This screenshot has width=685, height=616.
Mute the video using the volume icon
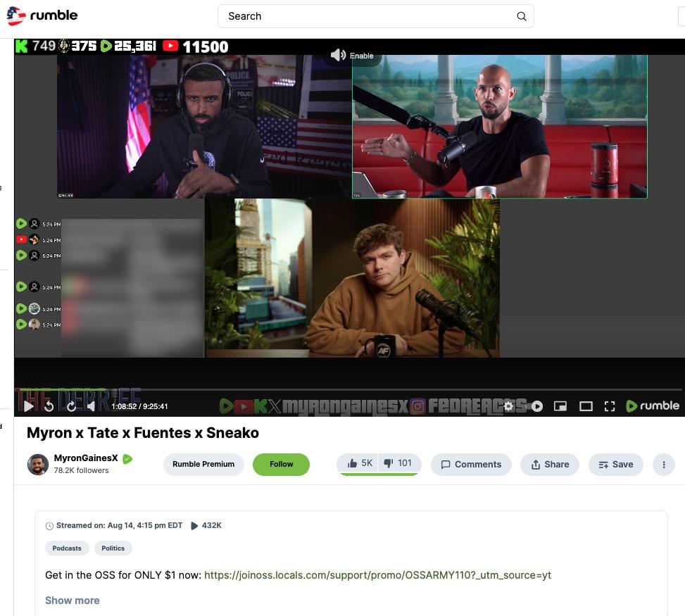(x=91, y=406)
